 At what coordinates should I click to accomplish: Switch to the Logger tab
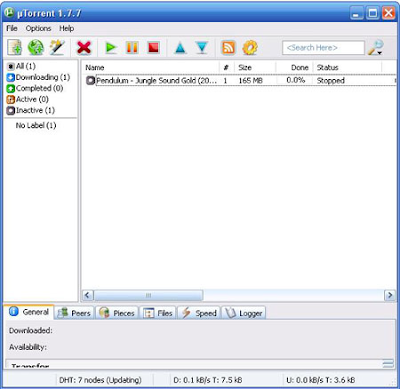[x=244, y=313]
